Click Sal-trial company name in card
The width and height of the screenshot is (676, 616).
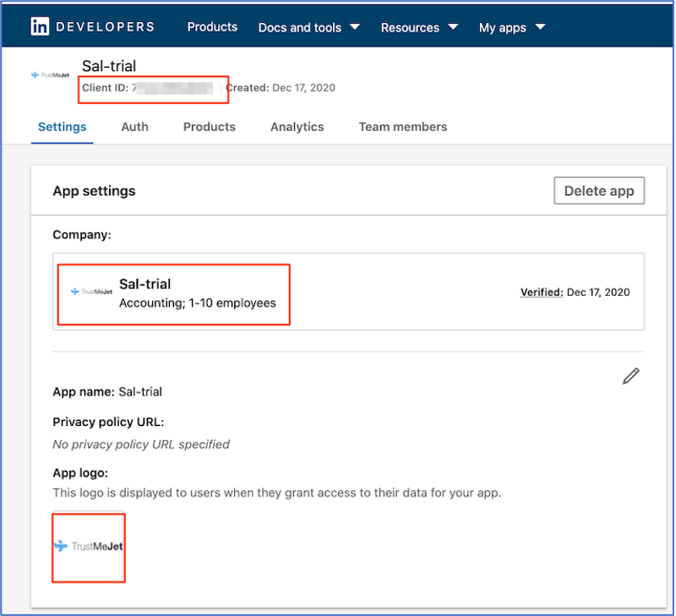(144, 284)
